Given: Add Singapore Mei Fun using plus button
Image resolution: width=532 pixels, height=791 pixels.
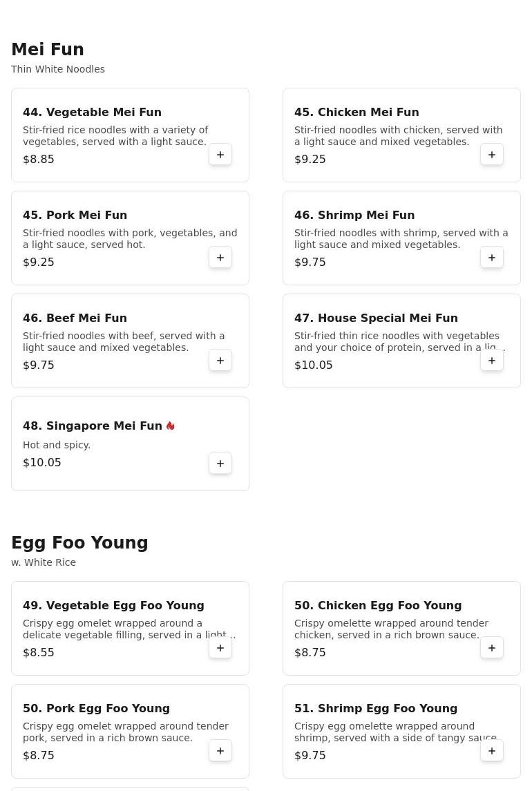Looking at the screenshot, I should (220, 464).
